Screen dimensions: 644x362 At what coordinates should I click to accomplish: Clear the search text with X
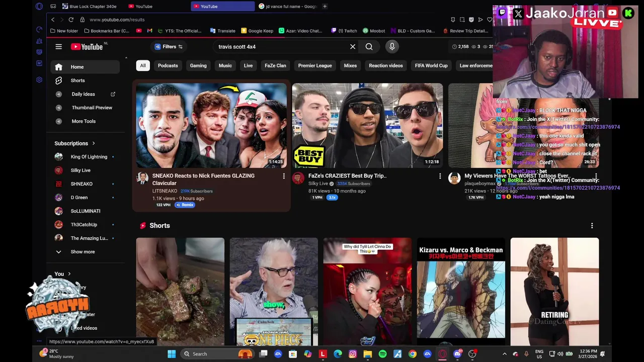(x=353, y=47)
